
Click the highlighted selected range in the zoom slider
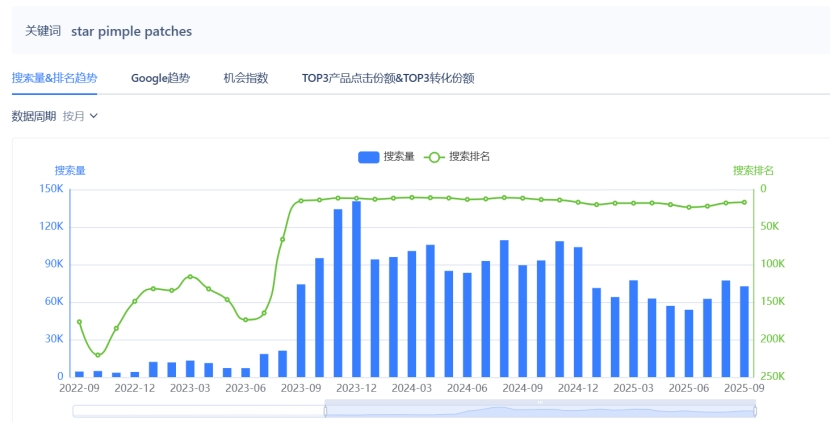pyautogui.click(x=540, y=410)
